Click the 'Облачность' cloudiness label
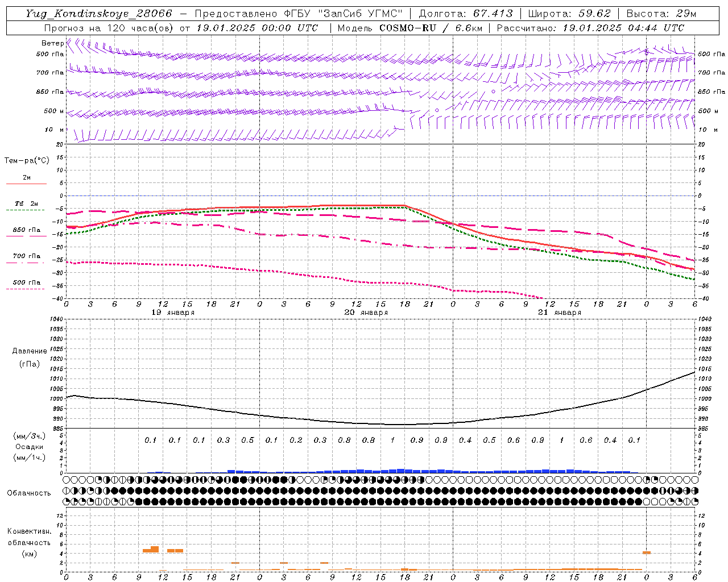728x582 pixels. (x=29, y=493)
